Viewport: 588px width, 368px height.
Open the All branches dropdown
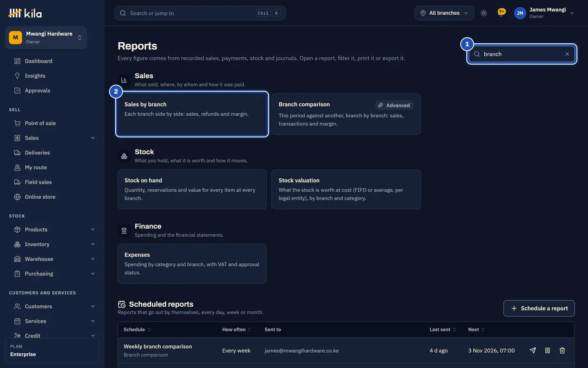pos(444,13)
